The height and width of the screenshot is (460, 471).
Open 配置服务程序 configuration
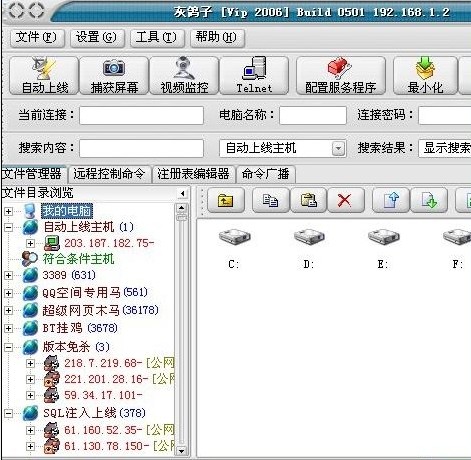click(x=341, y=76)
